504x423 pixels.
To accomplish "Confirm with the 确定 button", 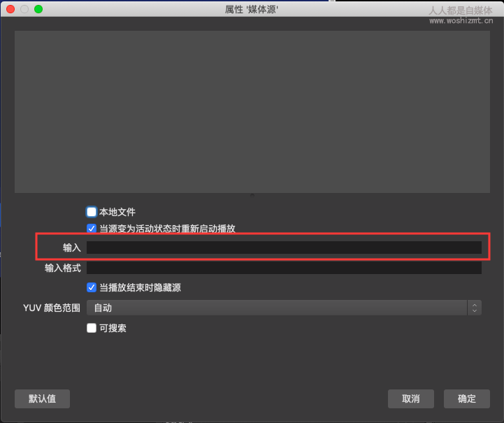I will [466, 399].
